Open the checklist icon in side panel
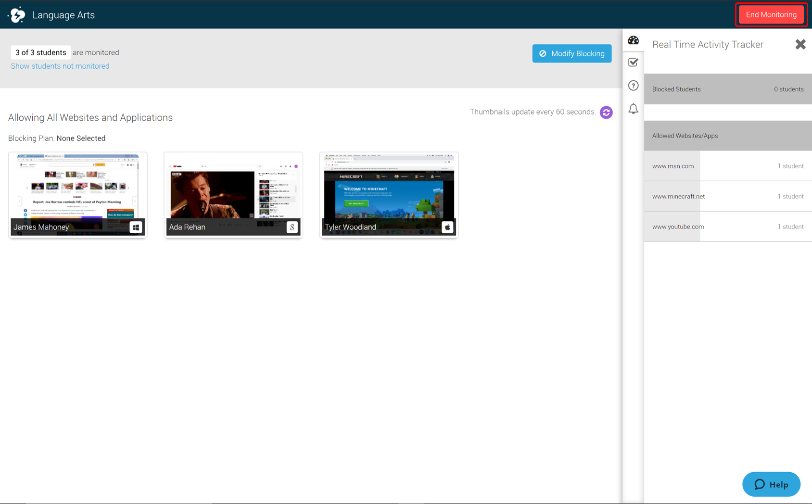 coord(633,63)
